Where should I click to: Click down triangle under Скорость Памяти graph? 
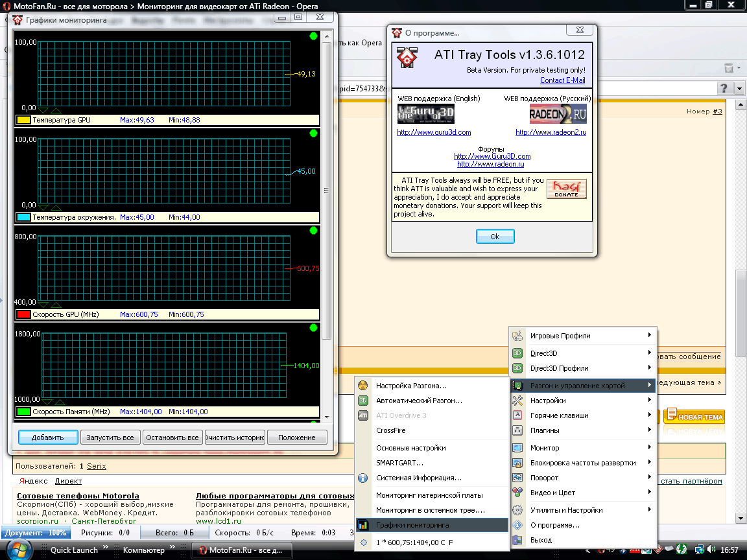click(x=47, y=401)
